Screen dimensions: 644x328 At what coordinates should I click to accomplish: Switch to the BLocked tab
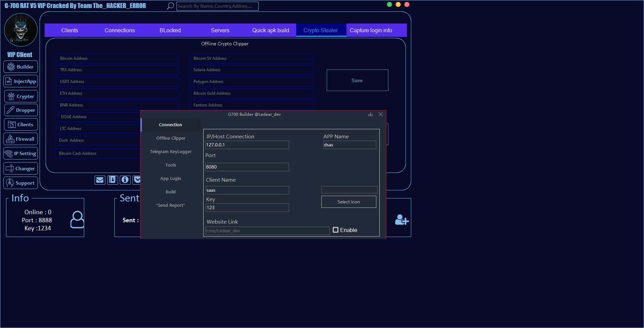(170, 30)
